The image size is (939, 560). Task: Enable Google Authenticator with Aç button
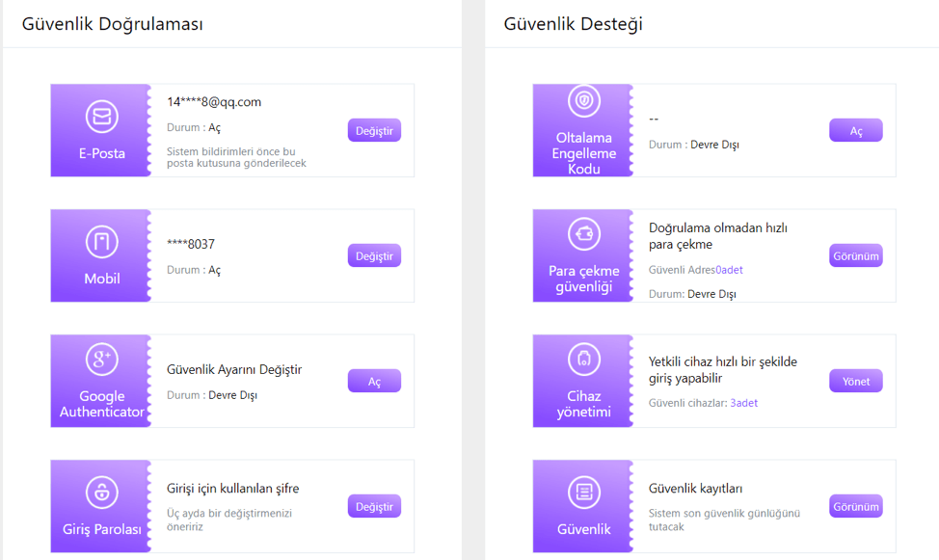tap(374, 382)
